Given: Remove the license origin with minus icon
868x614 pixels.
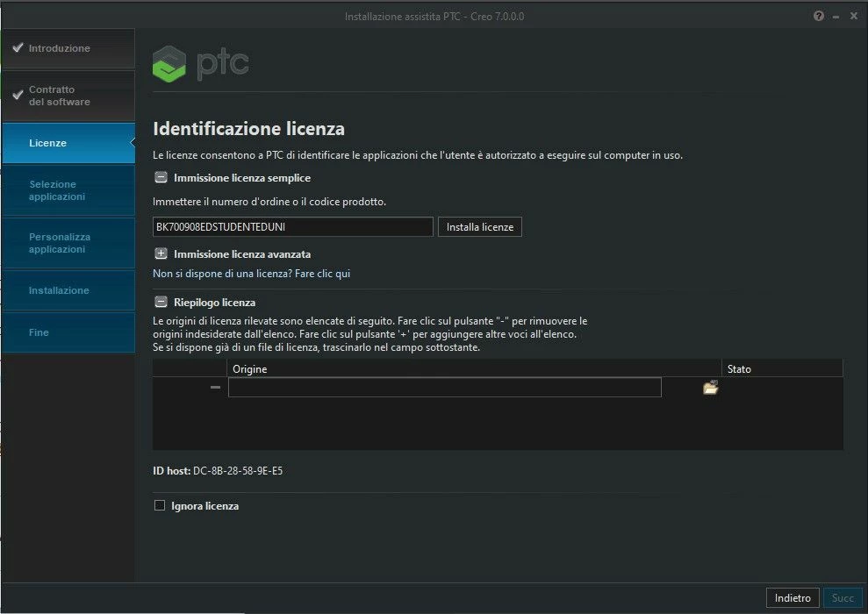Looking at the screenshot, I should point(214,387).
